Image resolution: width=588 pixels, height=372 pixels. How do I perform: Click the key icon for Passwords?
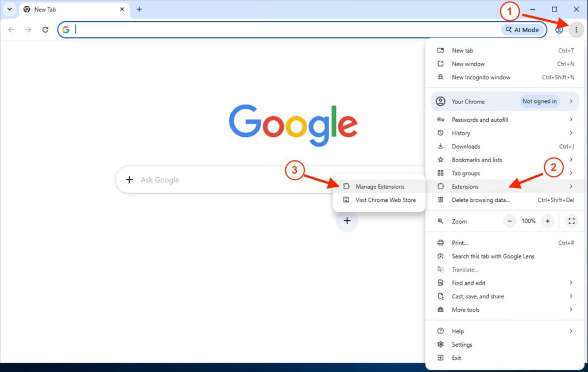click(440, 120)
